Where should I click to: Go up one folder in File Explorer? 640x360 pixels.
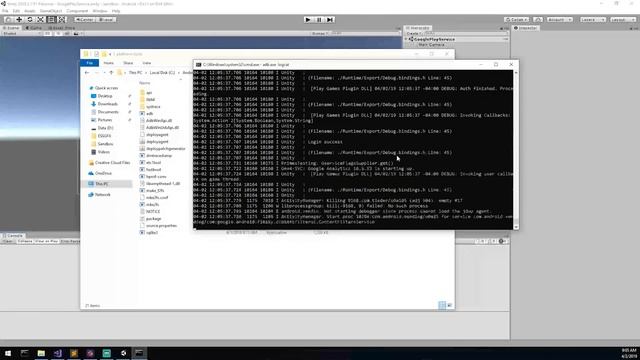(111, 73)
